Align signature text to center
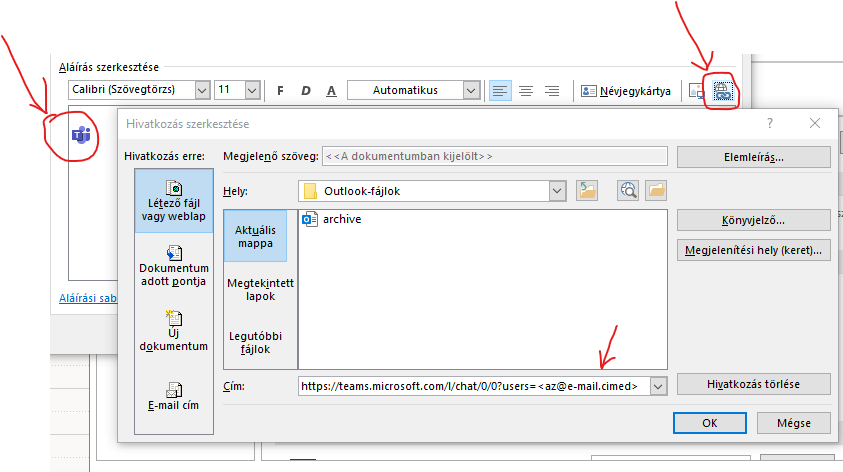 point(525,90)
